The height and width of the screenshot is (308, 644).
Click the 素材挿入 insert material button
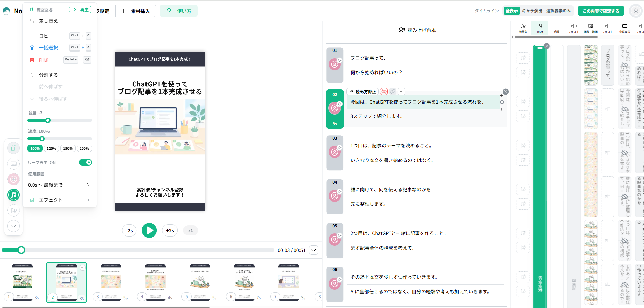136,11
